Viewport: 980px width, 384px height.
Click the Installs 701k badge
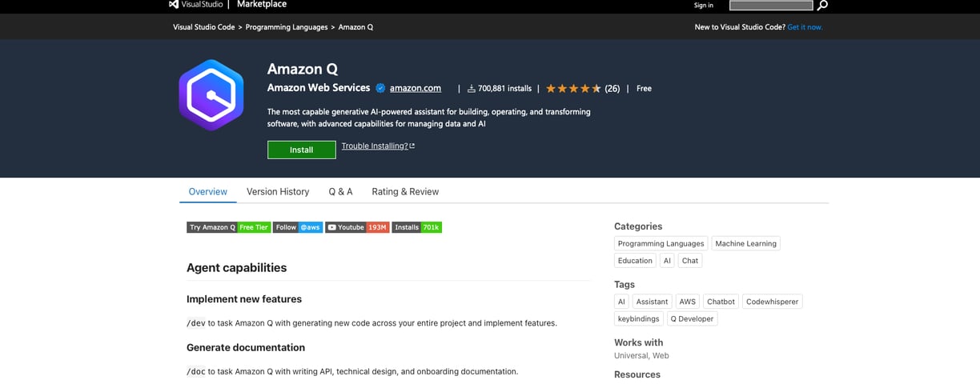[417, 227]
